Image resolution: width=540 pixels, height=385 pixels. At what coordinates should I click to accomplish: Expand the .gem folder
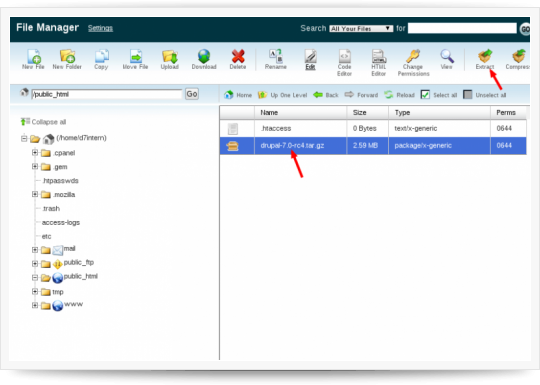(x=35, y=167)
